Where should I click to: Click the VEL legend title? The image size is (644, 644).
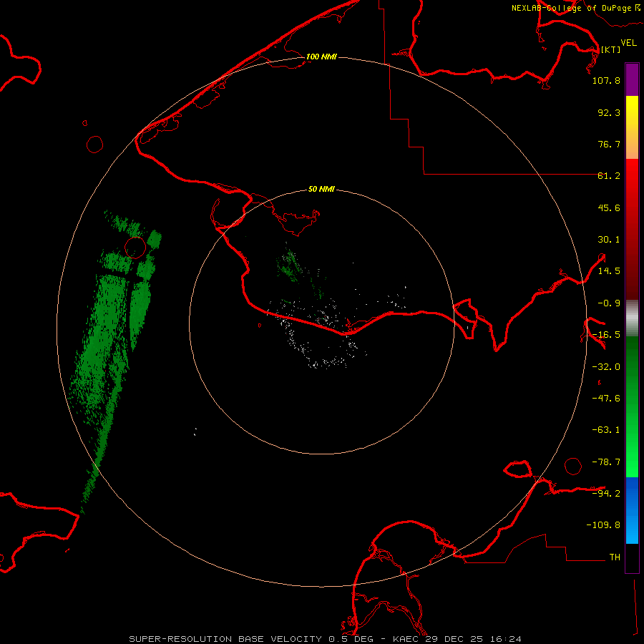click(628, 43)
